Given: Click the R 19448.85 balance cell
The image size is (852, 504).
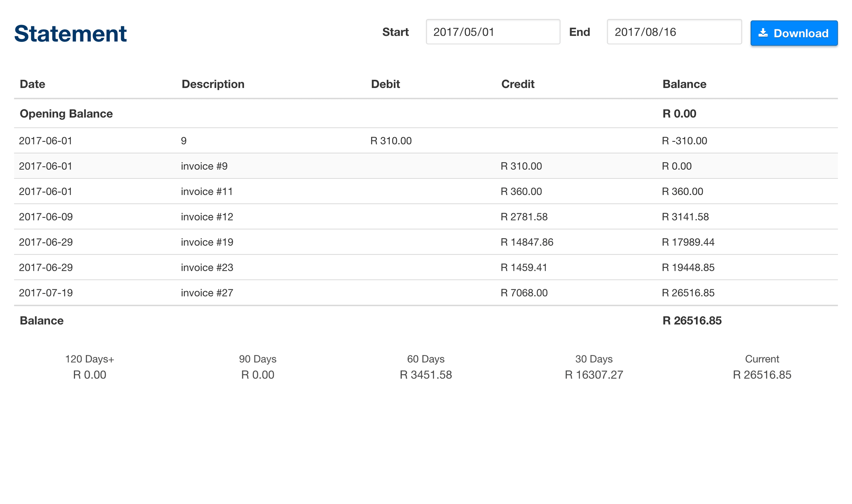Looking at the screenshot, I should tap(688, 268).
